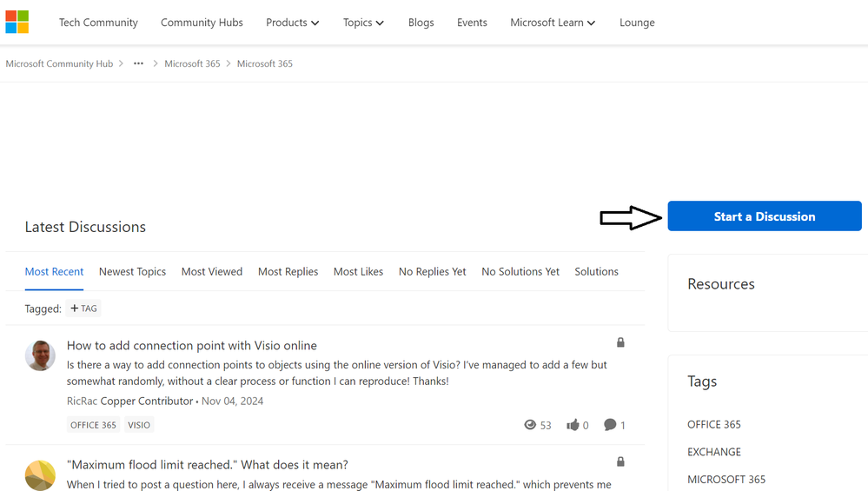868x491 pixels.
Task: Go to Community Hubs
Action: [x=202, y=23]
